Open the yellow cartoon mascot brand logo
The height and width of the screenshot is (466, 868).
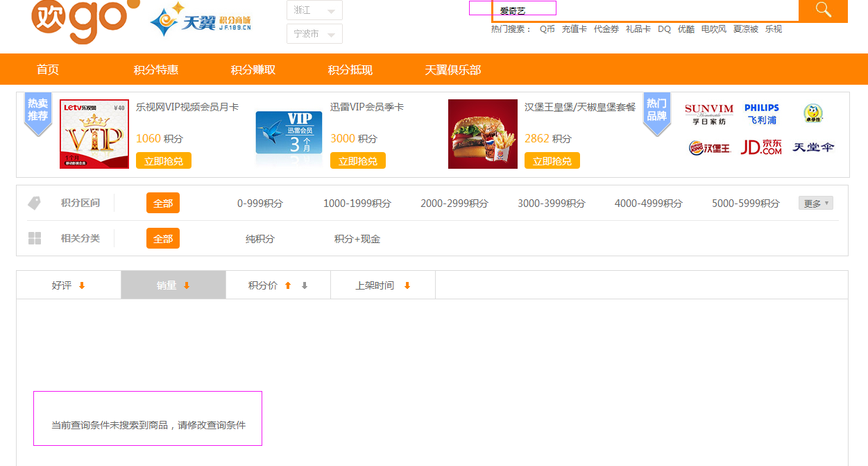pyautogui.click(x=813, y=114)
